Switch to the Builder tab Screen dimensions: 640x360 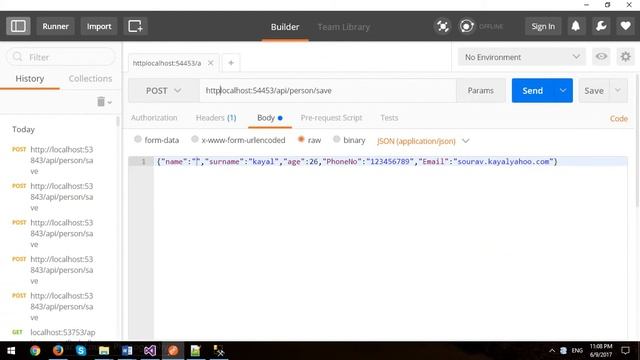point(285,27)
